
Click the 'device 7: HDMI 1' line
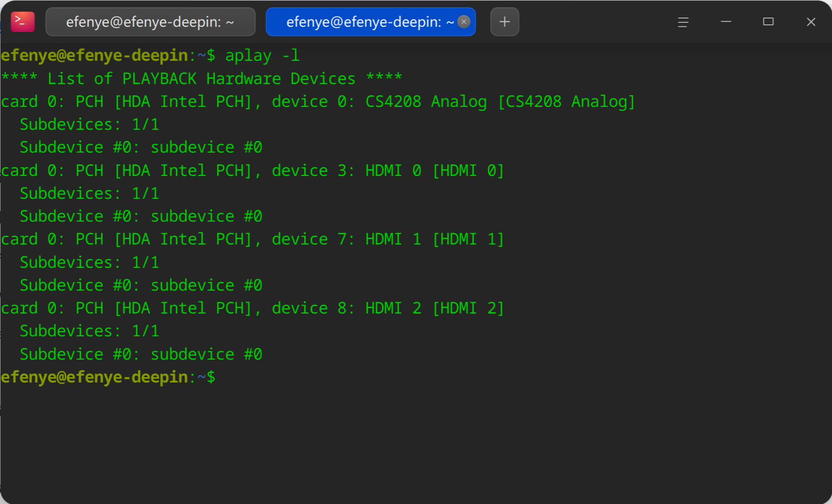(253, 239)
